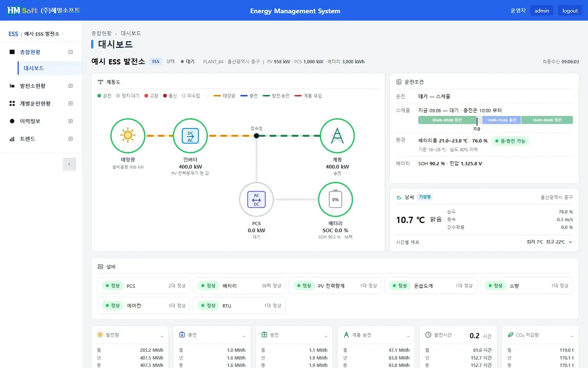Click the logout button

click(570, 11)
